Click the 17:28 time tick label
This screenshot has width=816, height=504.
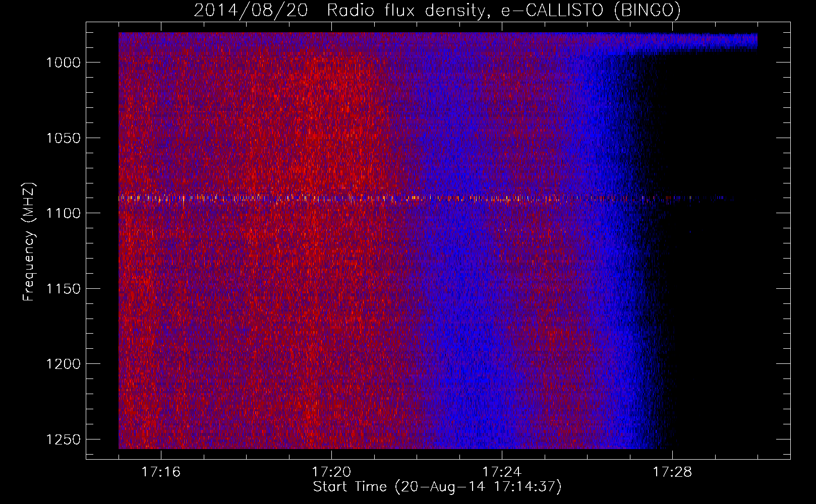(x=672, y=472)
